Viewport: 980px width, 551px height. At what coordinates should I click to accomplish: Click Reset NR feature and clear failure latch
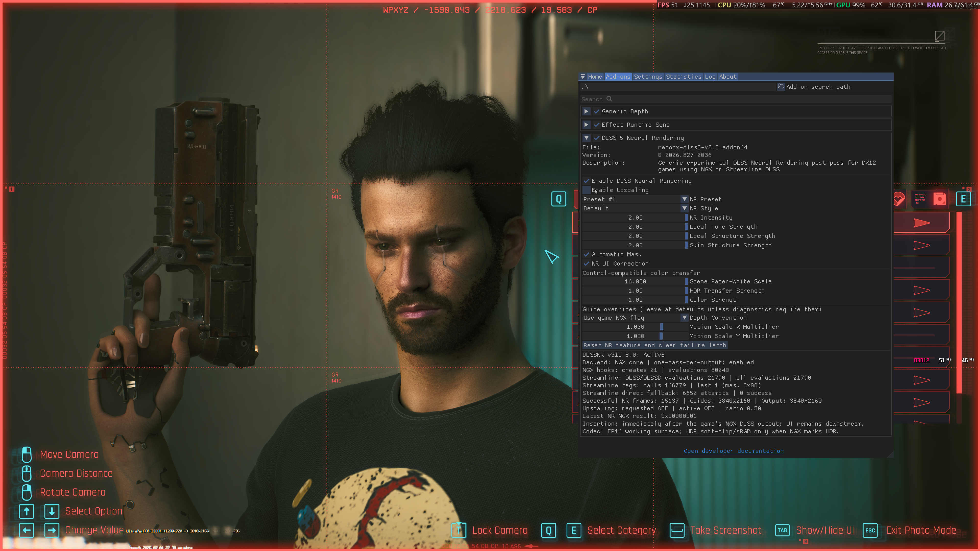click(655, 345)
